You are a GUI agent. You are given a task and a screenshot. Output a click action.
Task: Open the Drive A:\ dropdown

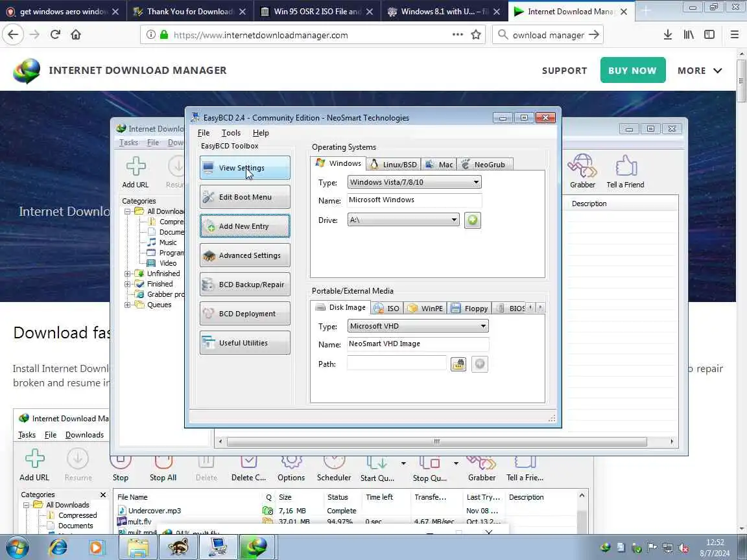pyautogui.click(x=403, y=220)
